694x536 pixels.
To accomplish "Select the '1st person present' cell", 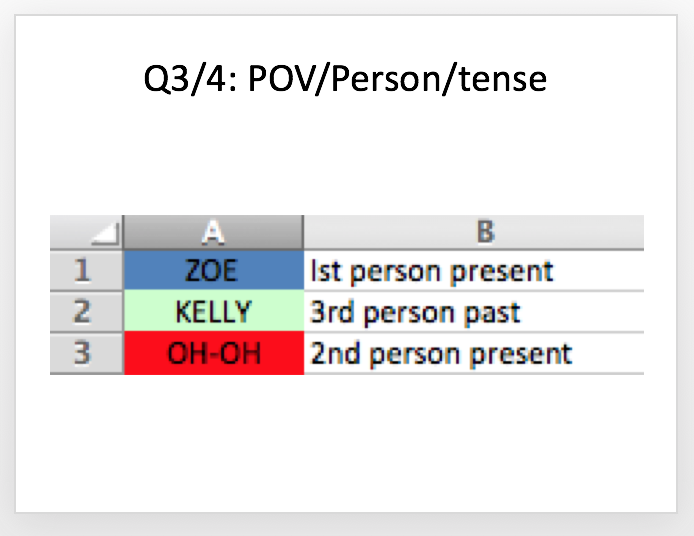I will click(x=474, y=270).
